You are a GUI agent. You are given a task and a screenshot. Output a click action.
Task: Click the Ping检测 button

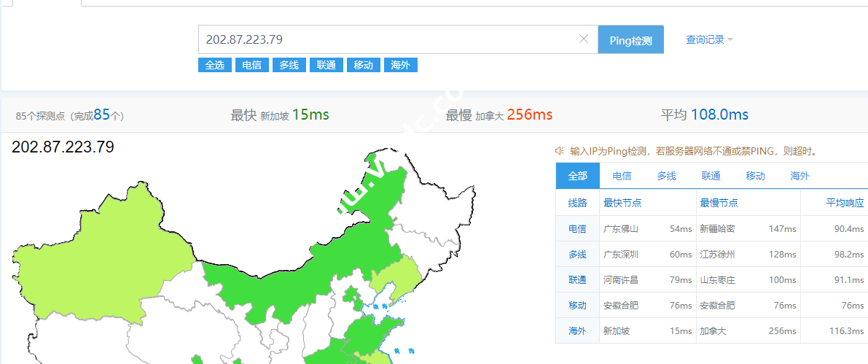point(630,40)
